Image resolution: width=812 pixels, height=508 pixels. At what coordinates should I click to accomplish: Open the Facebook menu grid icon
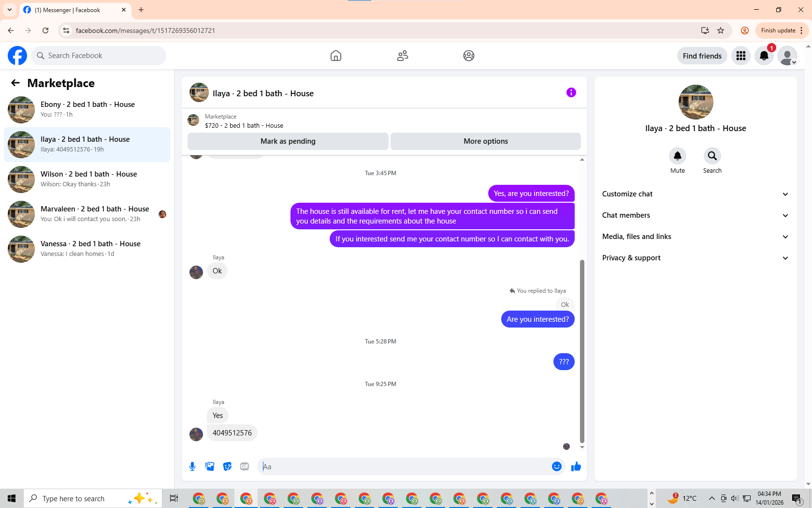click(x=741, y=56)
